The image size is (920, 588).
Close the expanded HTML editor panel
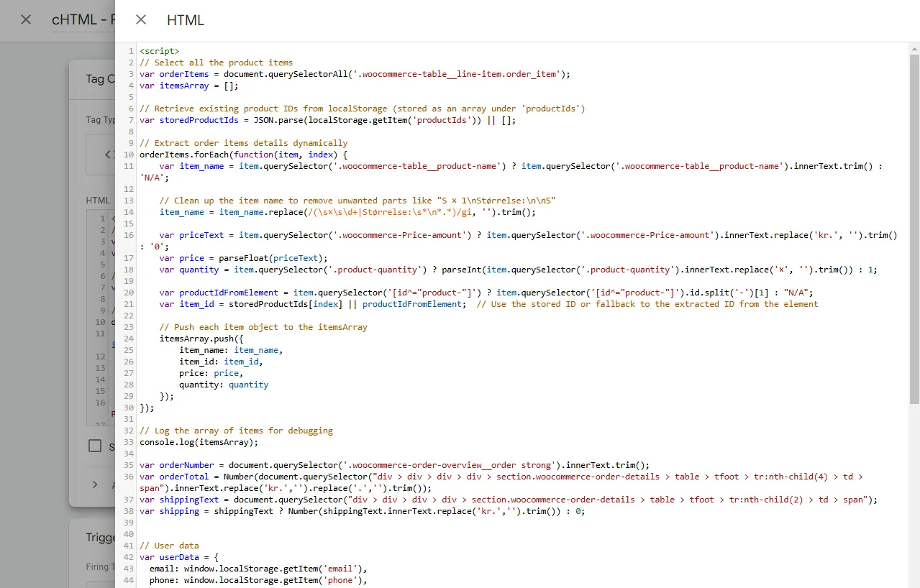coord(141,20)
